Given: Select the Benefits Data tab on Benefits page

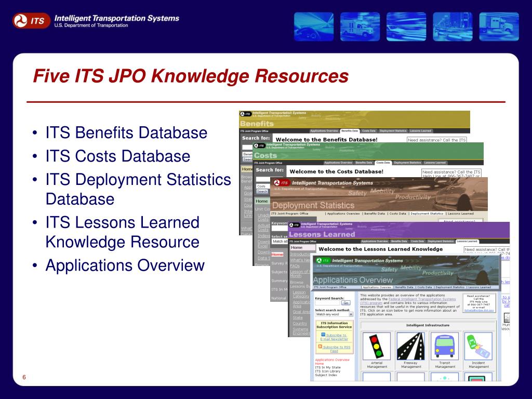Looking at the screenshot, I should point(350,131).
